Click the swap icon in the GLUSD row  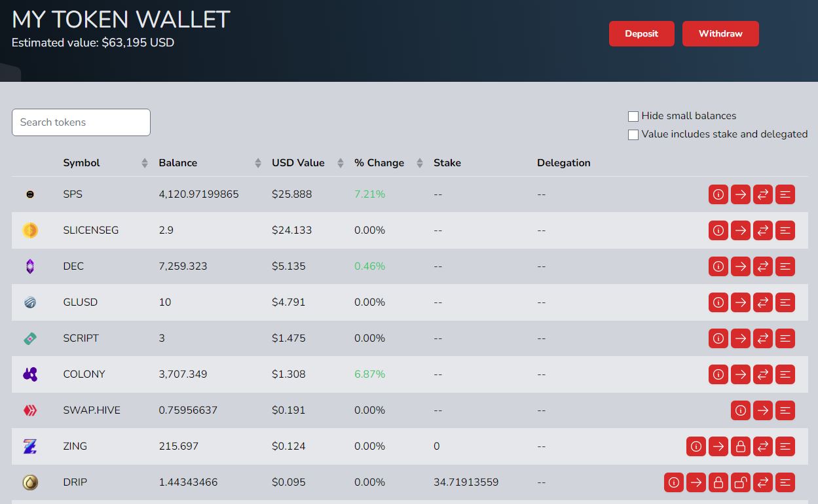(x=763, y=302)
